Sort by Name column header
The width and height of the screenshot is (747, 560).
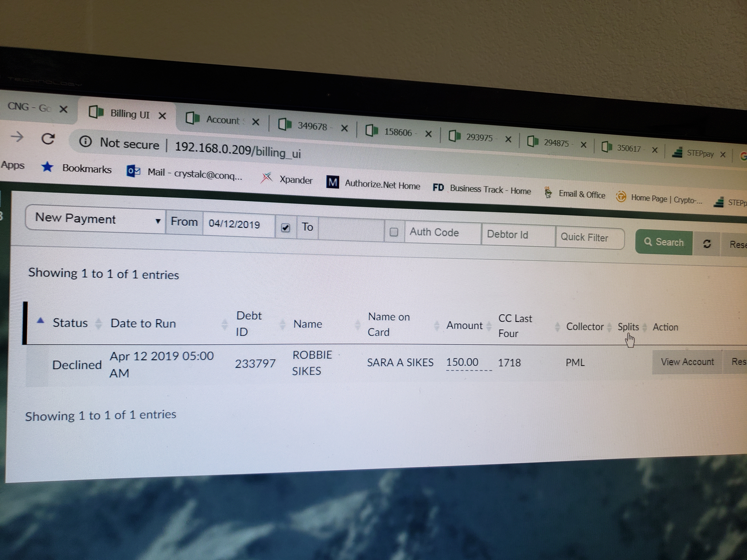point(308,324)
